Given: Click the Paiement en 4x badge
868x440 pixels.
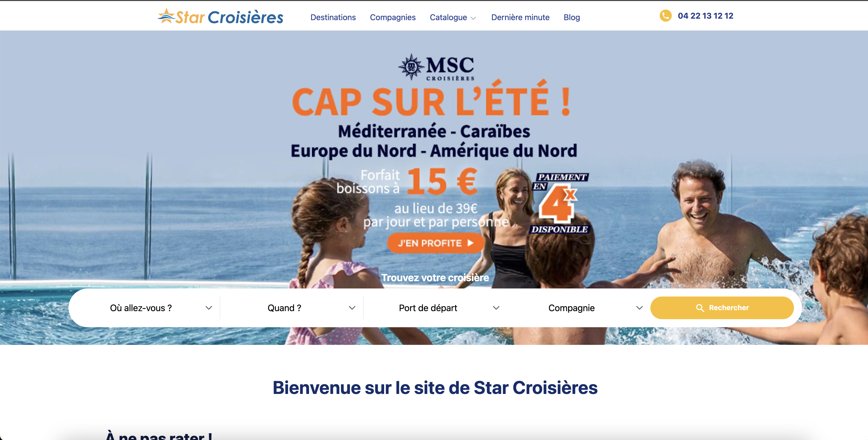Looking at the screenshot, I should click(x=560, y=203).
